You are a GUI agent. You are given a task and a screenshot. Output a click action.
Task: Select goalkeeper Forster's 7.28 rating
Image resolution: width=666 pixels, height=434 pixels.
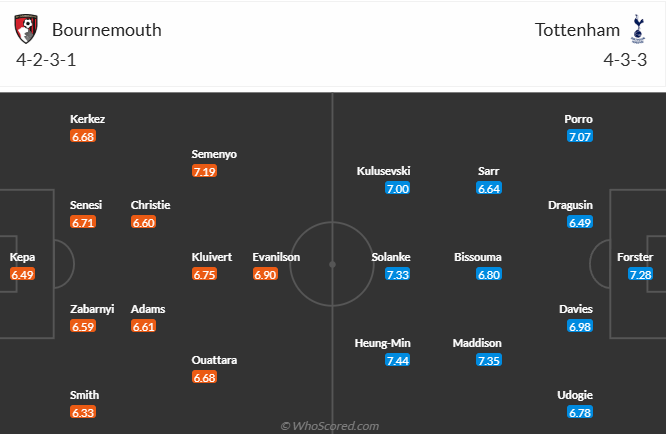[640, 274]
